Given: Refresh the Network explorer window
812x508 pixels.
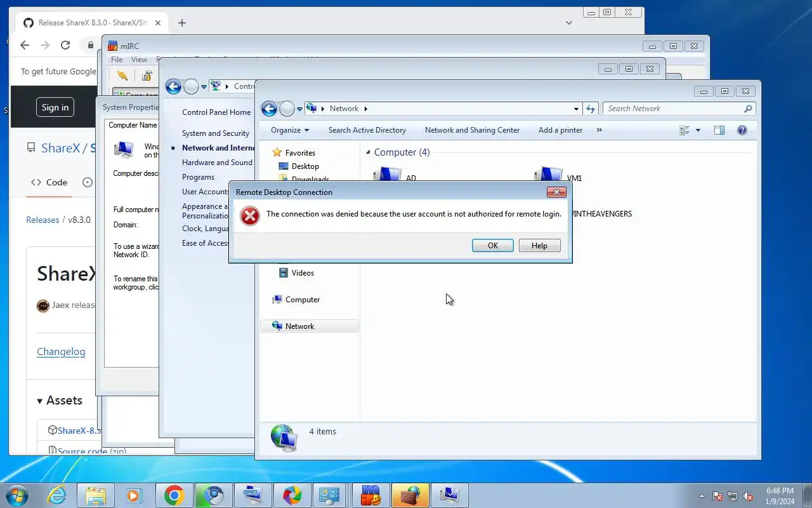Looking at the screenshot, I should tap(591, 109).
